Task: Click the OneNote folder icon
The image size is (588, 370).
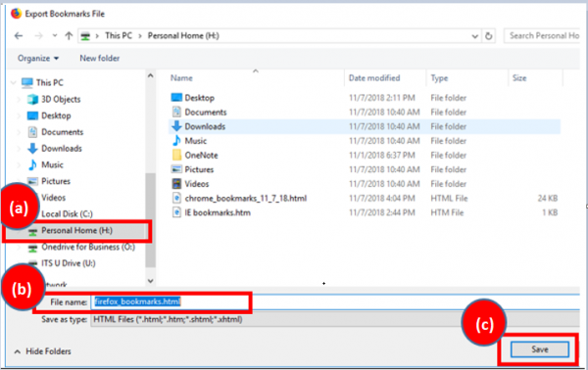Action: pyautogui.click(x=176, y=155)
